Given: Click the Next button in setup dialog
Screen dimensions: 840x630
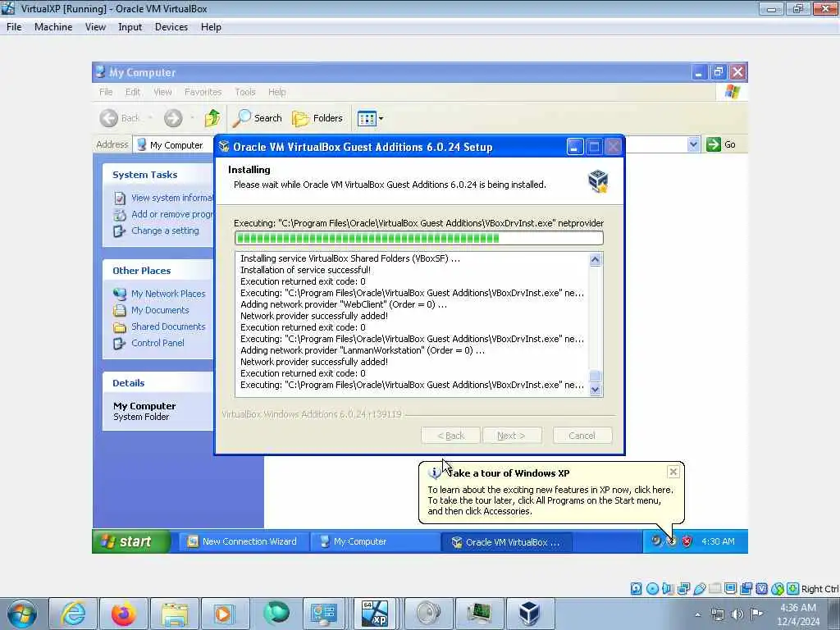Looking at the screenshot, I should click(x=512, y=436).
